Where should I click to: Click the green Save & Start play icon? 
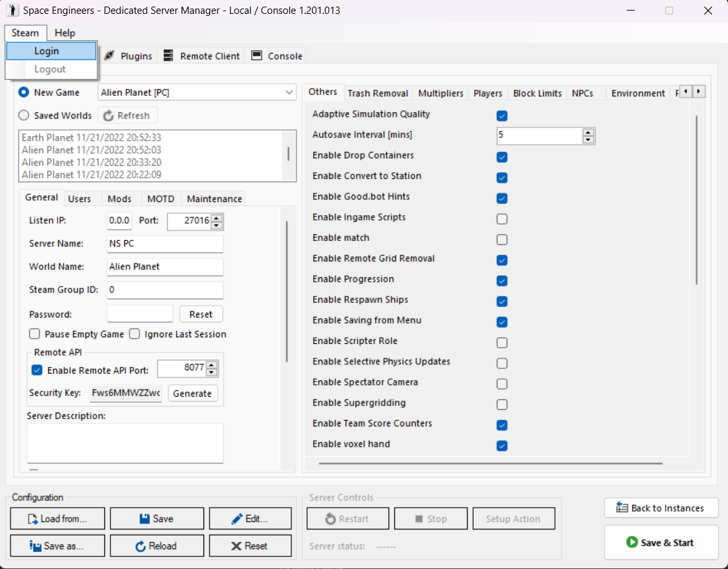point(632,542)
